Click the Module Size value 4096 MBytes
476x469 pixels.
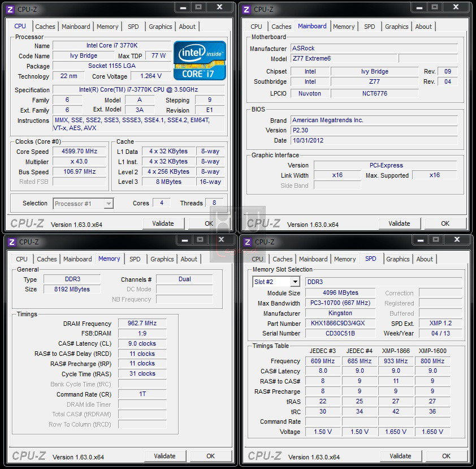[340, 293]
